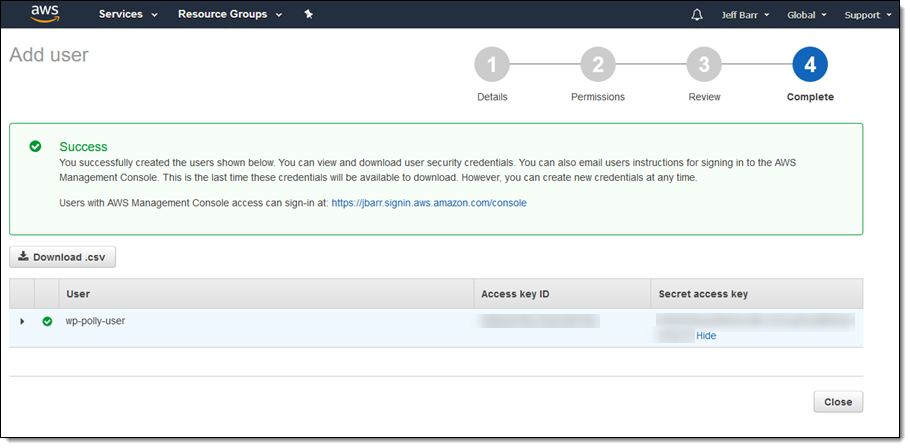Click the pin shortcut icon in navbar
Screen dimensions: 910x448
click(309, 15)
